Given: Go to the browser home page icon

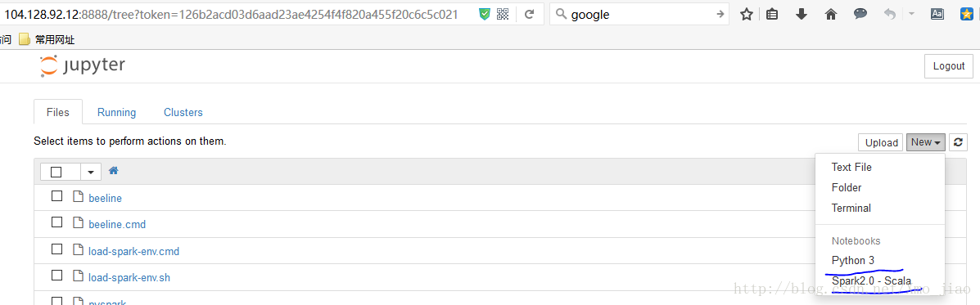Looking at the screenshot, I should click(x=831, y=15).
